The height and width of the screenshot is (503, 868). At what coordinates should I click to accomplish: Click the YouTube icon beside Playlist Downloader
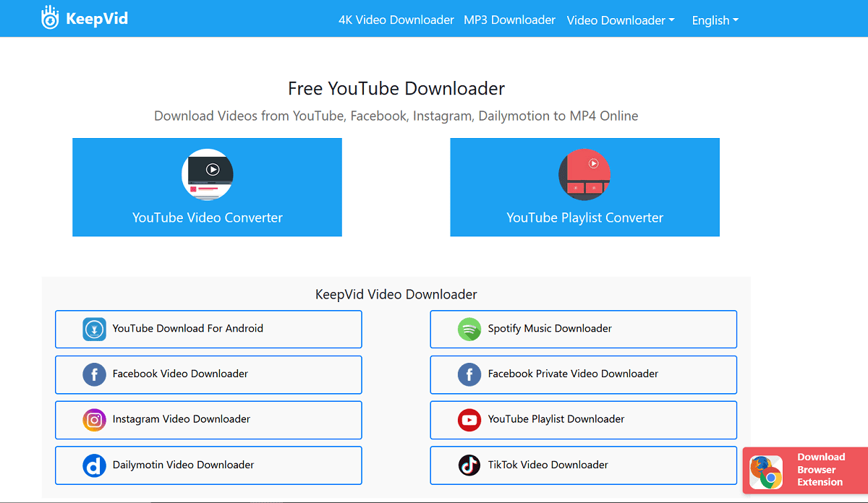point(469,420)
